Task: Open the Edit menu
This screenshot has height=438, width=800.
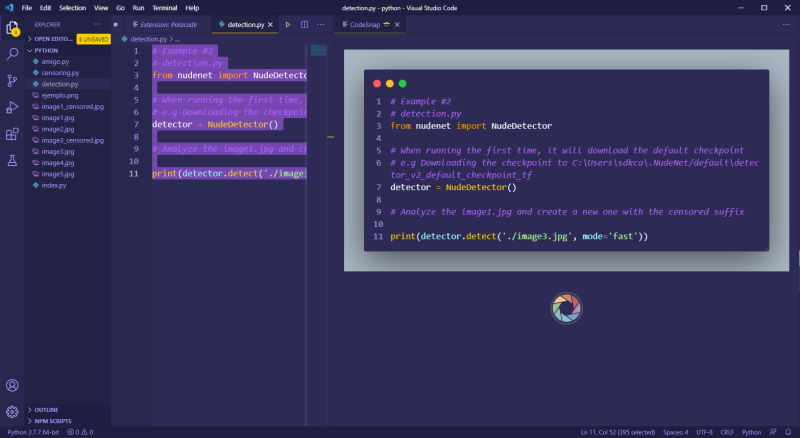Action: (x=45, y=8)
